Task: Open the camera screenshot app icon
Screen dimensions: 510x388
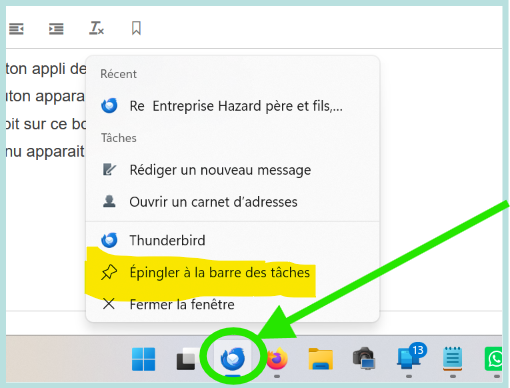Action: point(364,359)
